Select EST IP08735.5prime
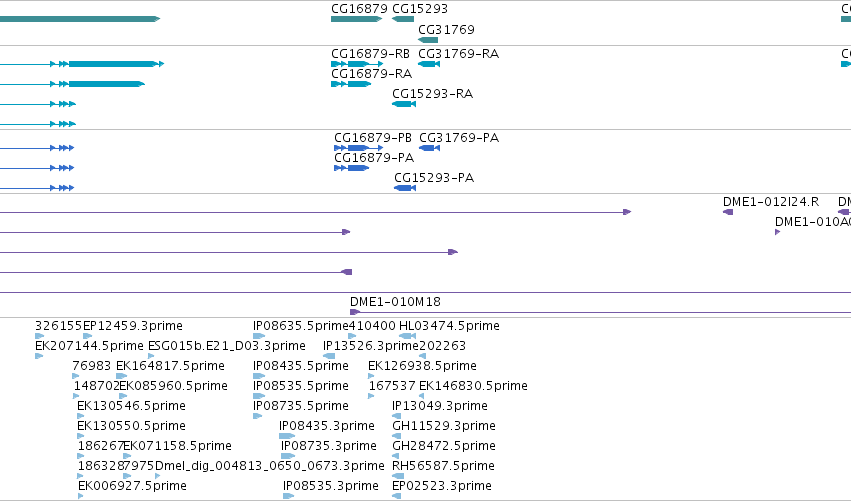The height and width of the screenshot is (501, 851). click(257, 416)
